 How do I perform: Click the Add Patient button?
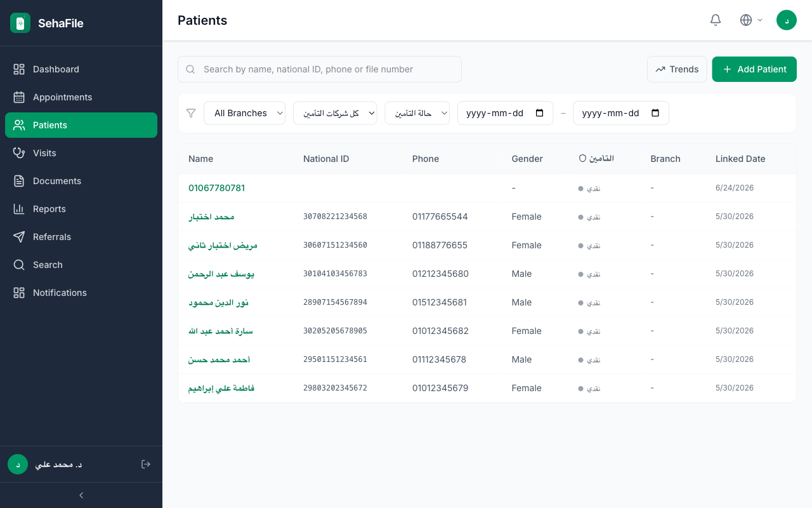tap(754, 69)
